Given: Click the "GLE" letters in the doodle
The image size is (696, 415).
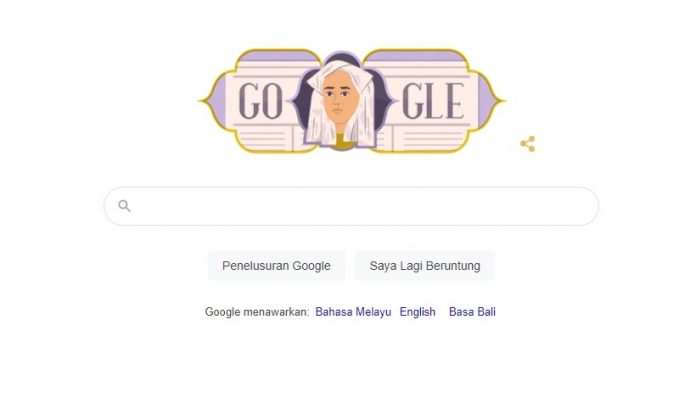Looking at the screenshot, I should (x=433, y=101).
